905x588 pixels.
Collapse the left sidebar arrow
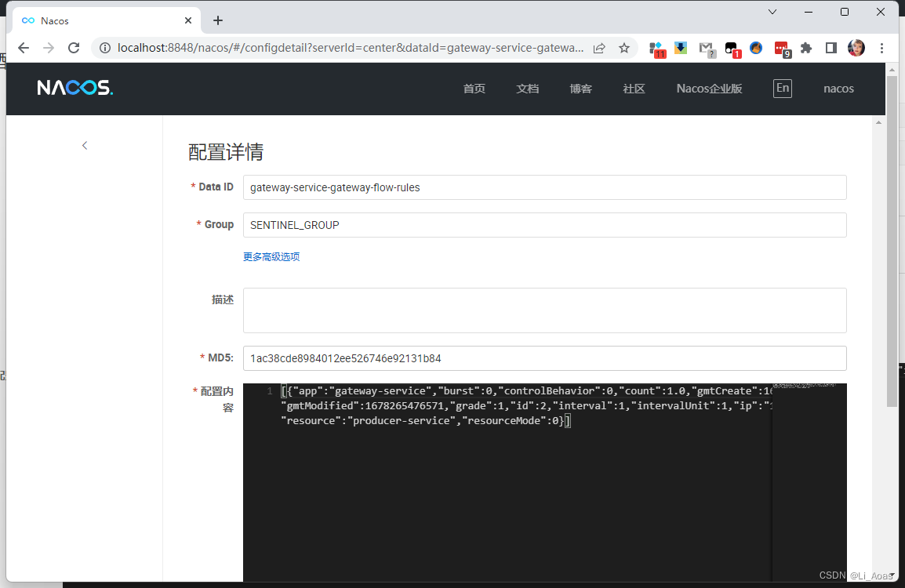[x=85, y=145]
